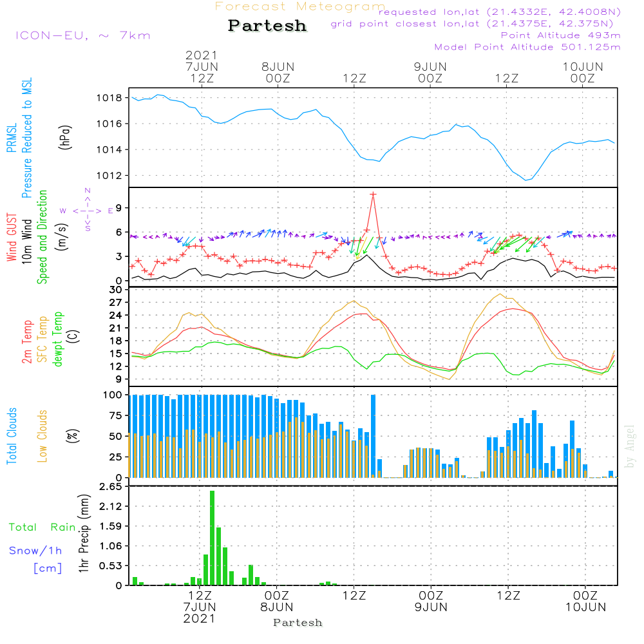This screenshot has height=644, width=644.
Task: Click the wind direction compass rose
Action: pos(87,211)
